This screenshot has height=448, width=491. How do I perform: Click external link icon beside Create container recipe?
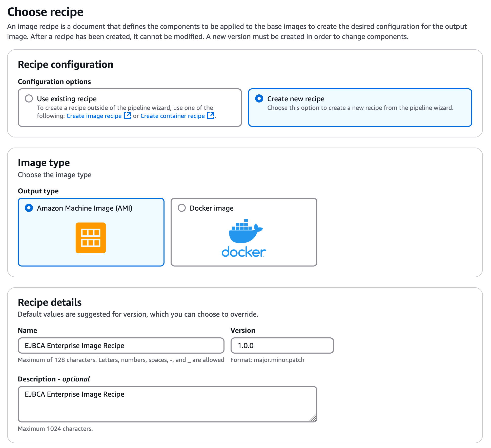click(x=211, y=116)
